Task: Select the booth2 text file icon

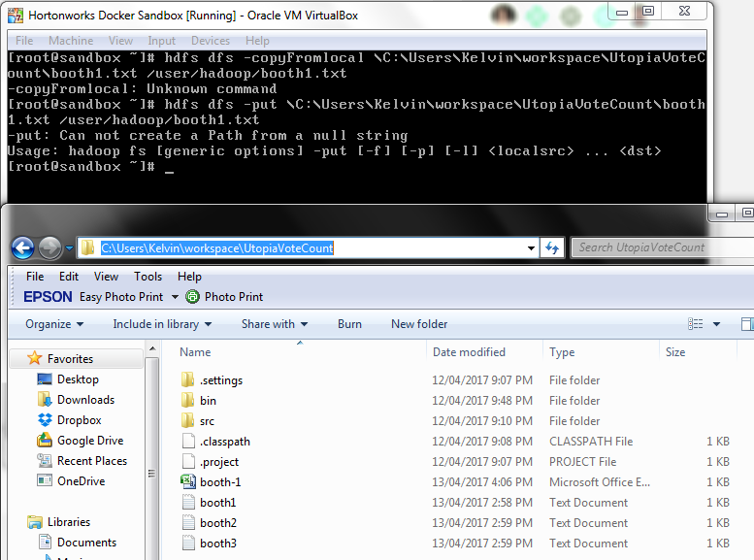Action: coord(188,522)
